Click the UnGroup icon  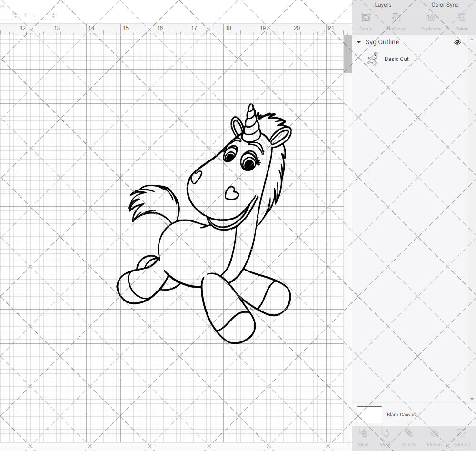396,18
